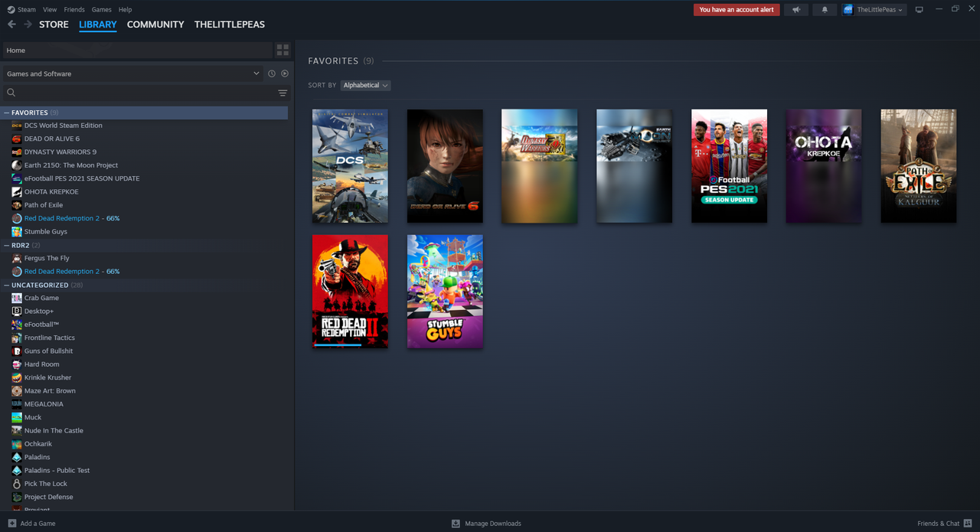Viewport: 980px width, 532px height.
Task: Switch to Big Picture mode icon
Action: click(920, 10)
